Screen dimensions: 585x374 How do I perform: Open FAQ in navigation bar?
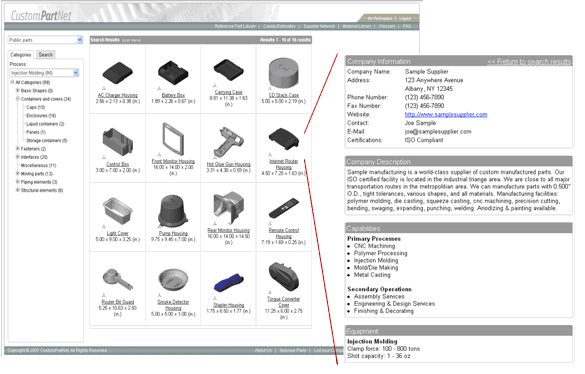(407, 26)
